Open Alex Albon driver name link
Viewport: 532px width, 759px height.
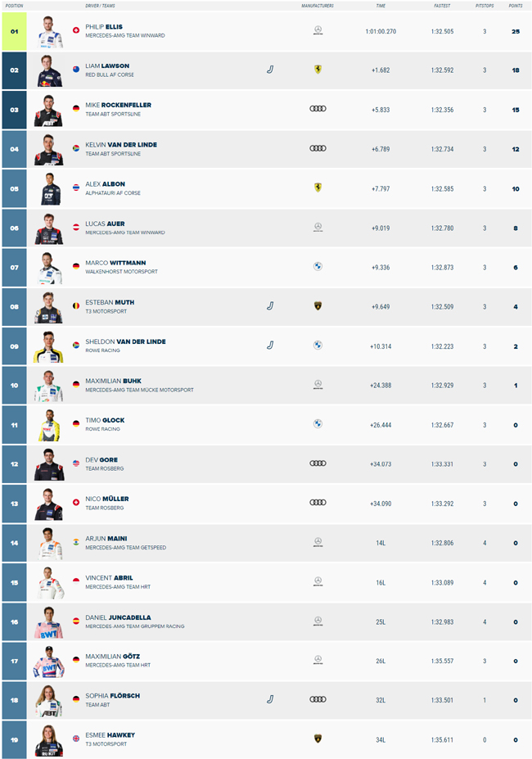[105, 184]
